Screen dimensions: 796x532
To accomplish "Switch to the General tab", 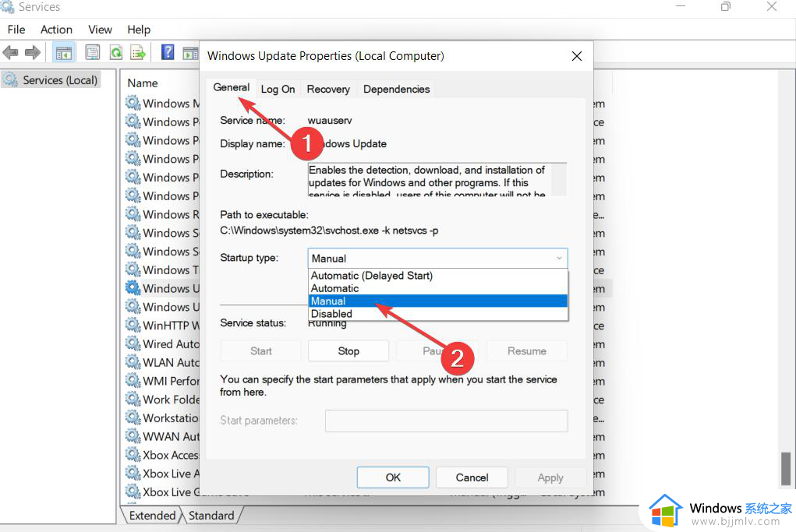I will (231, 87).
